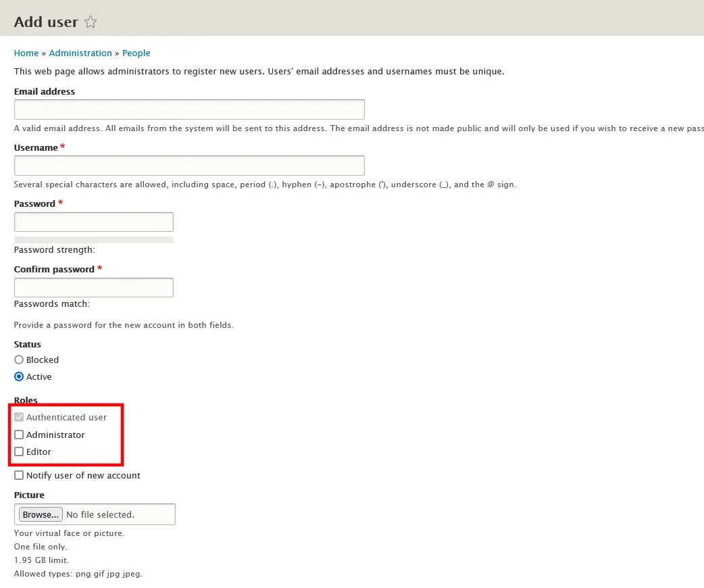
Task: Select the Blocked status radio button
Action: [x=19, y=360]
